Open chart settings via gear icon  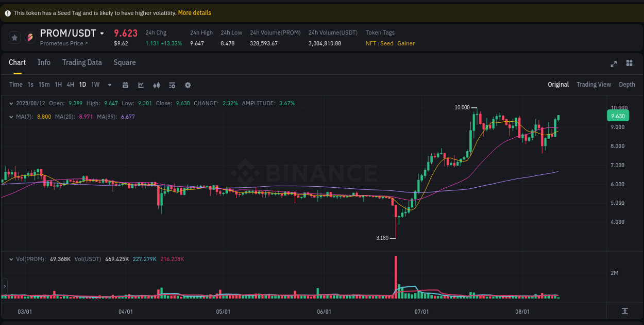188,85
